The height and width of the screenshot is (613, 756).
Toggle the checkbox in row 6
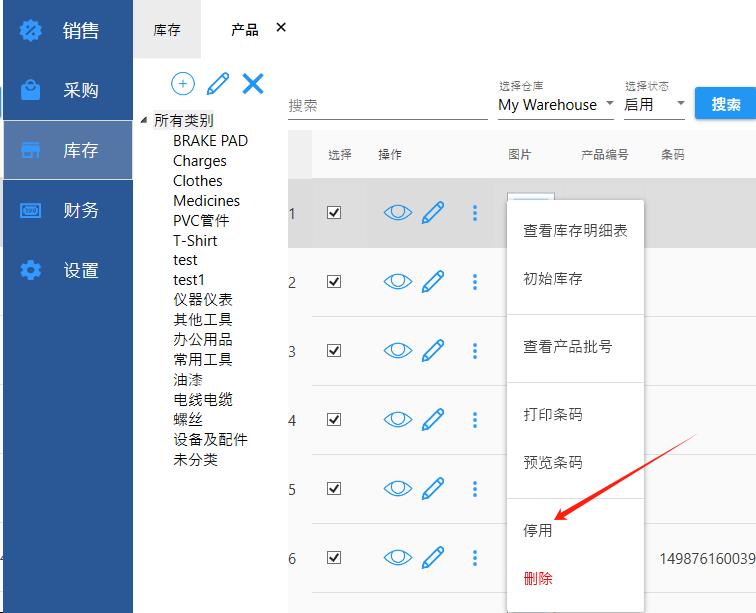pyautogui.click(x=334, y=558)
